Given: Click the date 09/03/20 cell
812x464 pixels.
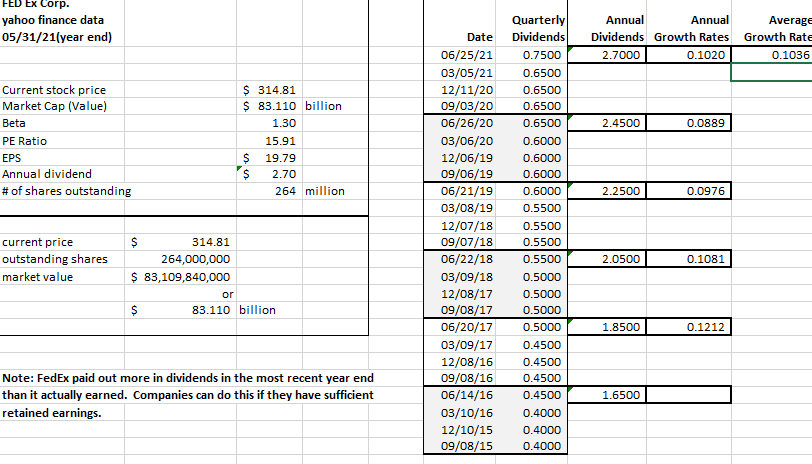Looking at the screenshot, I should [459, 106].
